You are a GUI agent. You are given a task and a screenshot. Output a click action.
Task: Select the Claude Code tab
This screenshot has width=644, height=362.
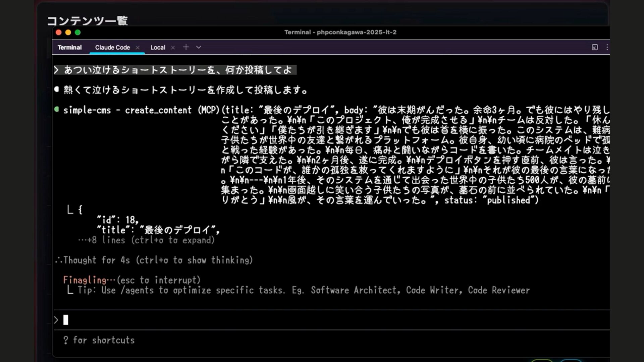112,48
